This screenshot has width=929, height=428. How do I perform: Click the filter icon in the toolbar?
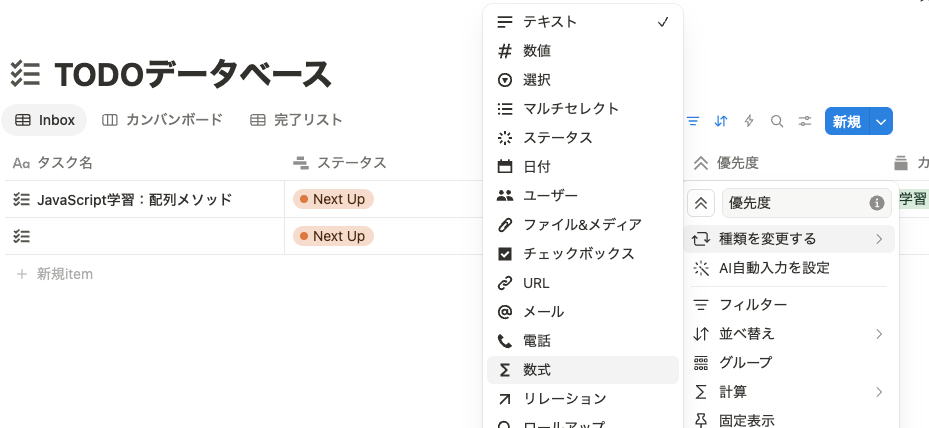[693, 121]
